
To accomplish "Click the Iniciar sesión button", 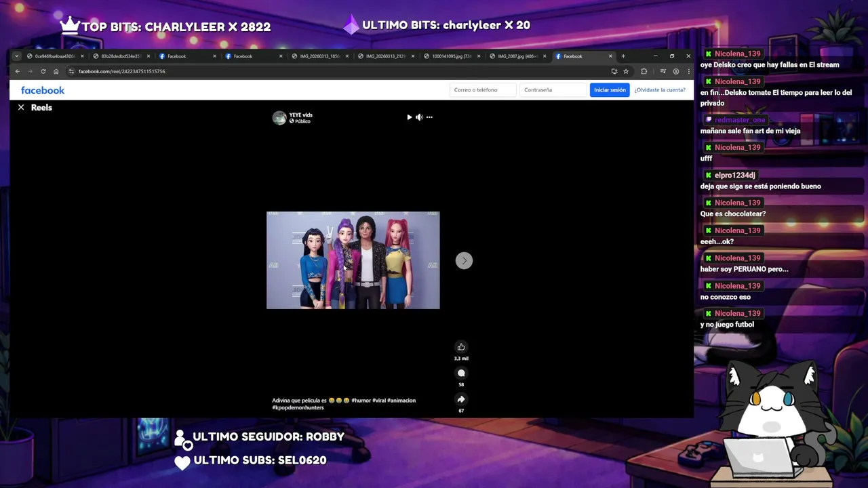I will coord(610,89).
